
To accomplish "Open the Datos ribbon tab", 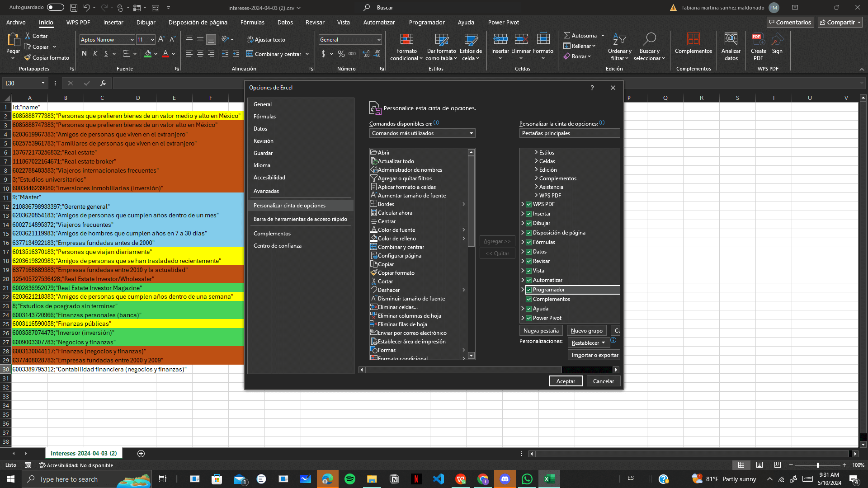I will (x=285, y=22).
